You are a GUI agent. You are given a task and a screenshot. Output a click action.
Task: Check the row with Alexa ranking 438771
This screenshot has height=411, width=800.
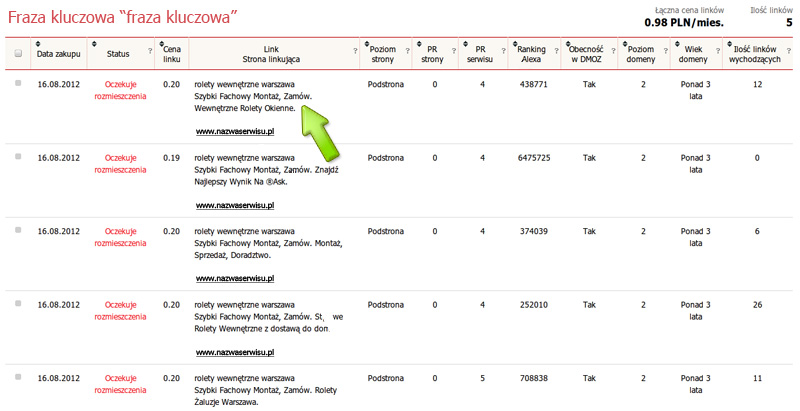pos(17,84)
